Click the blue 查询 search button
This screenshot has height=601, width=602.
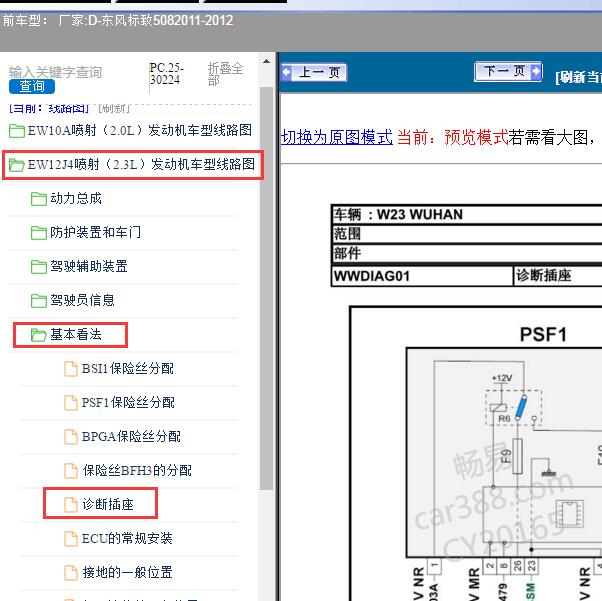32,86
